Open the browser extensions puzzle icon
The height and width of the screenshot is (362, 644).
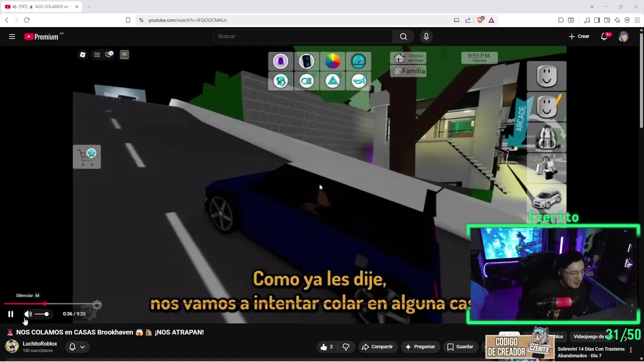tap(561, 20)
